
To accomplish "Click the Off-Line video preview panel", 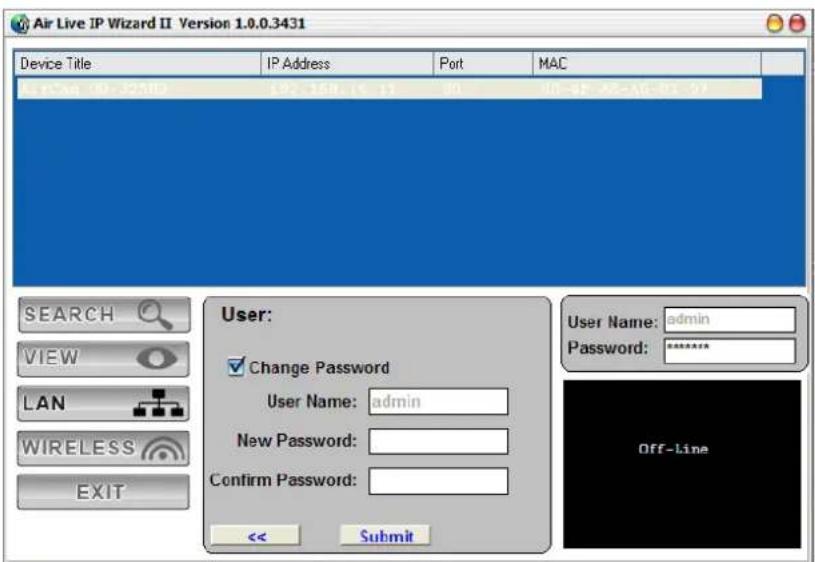I will coord(682,464).
